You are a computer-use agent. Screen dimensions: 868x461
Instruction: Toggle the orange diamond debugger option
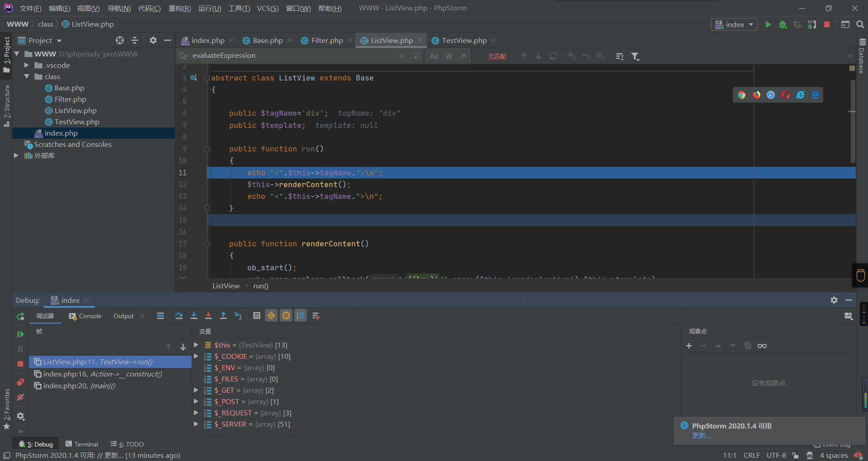pos(271,316)
